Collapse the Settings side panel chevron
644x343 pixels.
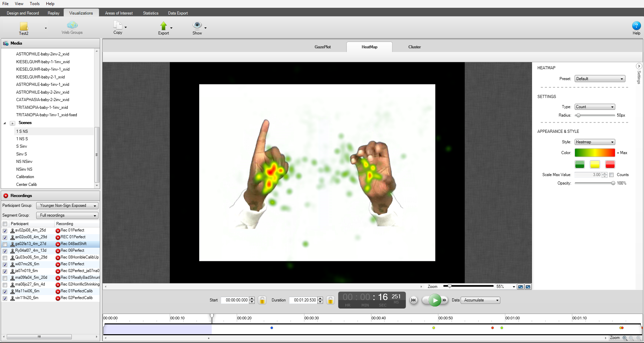(x=639, y=66)
